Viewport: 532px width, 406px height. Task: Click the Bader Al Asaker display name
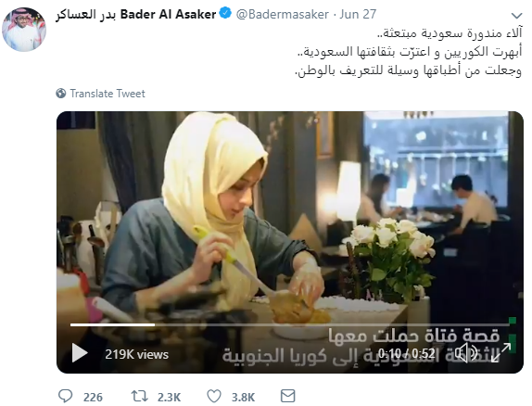tap(135, 14)
